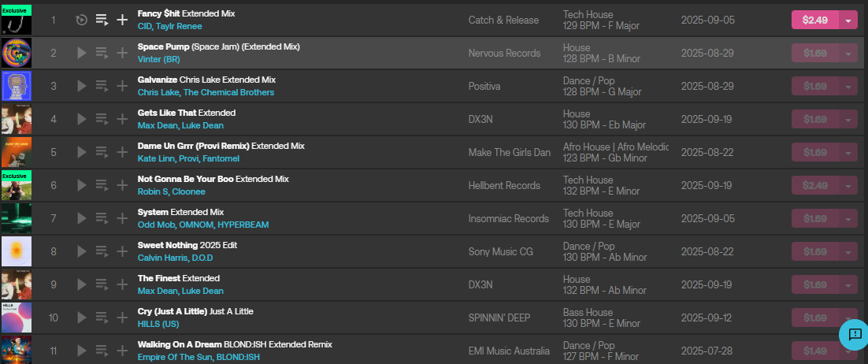Add Walking On A Dream to playlist
Image resolution: width=868 pixels, height=364 pixels.
point(122,351)
